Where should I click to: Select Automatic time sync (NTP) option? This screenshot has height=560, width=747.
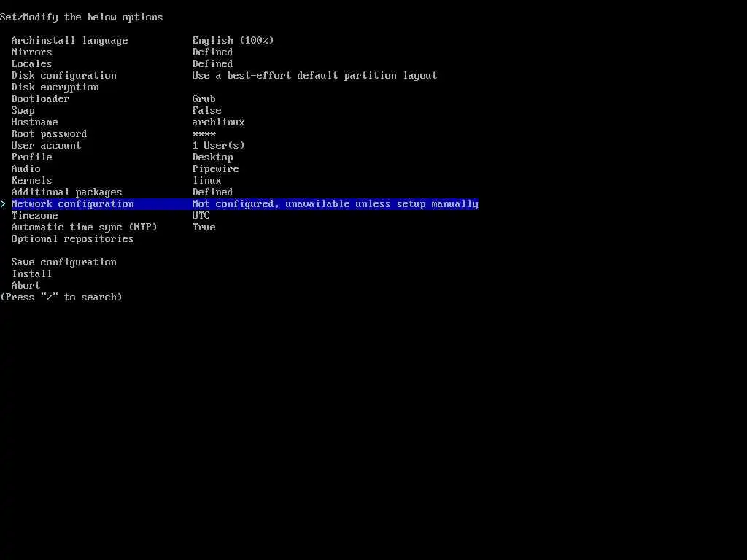point(85,227)
